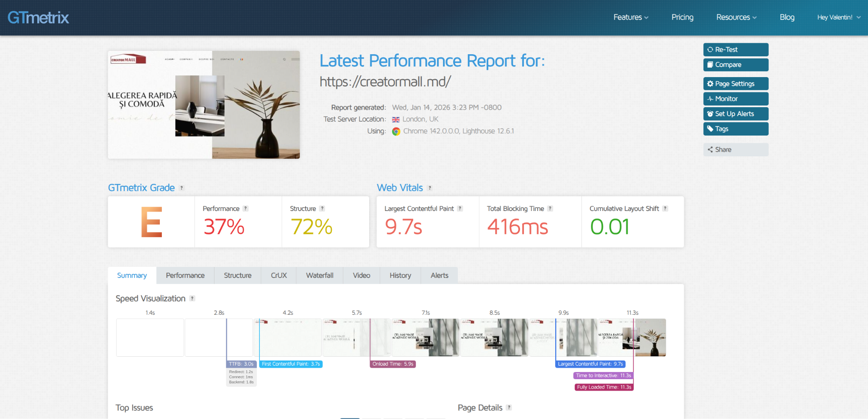Image resolution: width=868 pixels, height=419 pixels.
Task: Open the CrUX tab
Action: point(278,275)
